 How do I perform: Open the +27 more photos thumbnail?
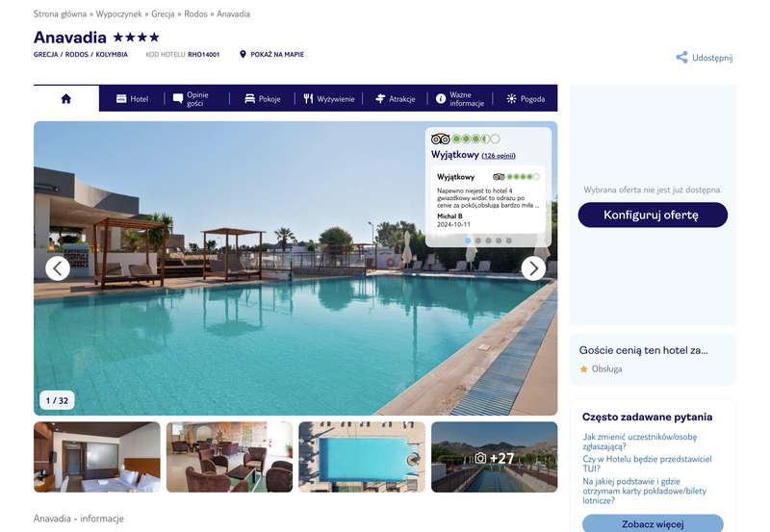pyautogui.click(x=495, y=457)
